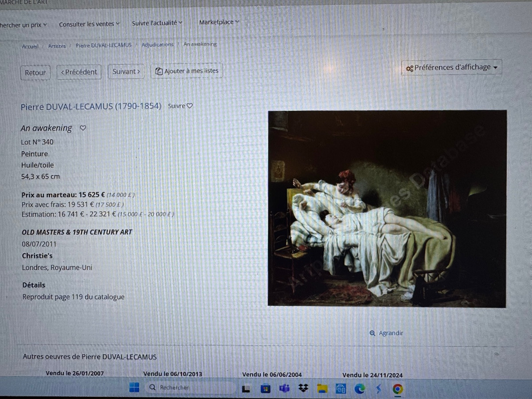The height and width of the screenshot is (399, 532).
Task: Click the Retour button
Action: [x=35, y=73]
